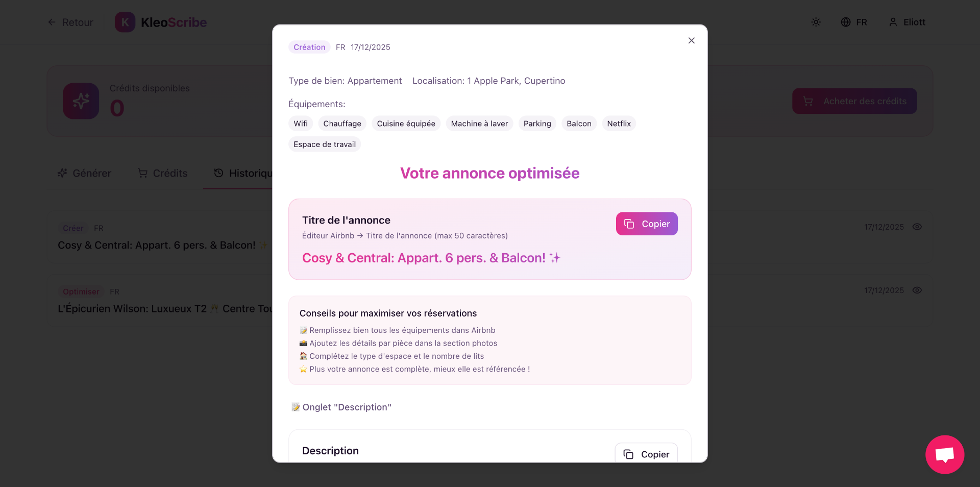Image resolution: width=980 pixels, height=487 pixels.
Task: Select the wand icon on Générer tab
Action: (62, 173)
